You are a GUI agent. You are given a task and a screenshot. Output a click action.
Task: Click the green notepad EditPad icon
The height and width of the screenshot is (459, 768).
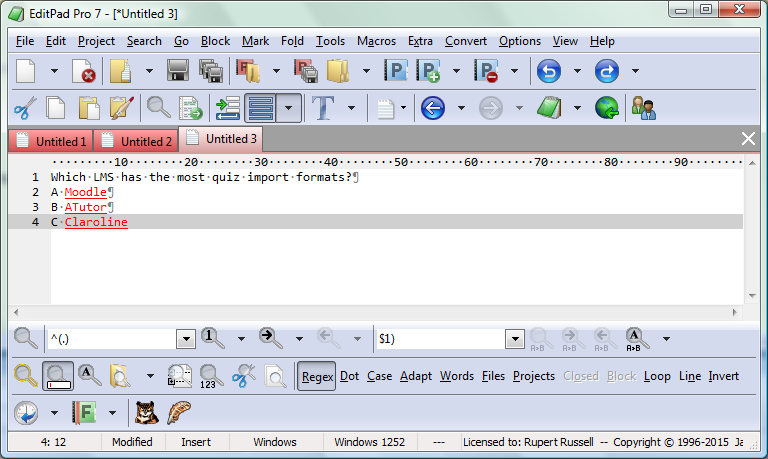point(549,108)
